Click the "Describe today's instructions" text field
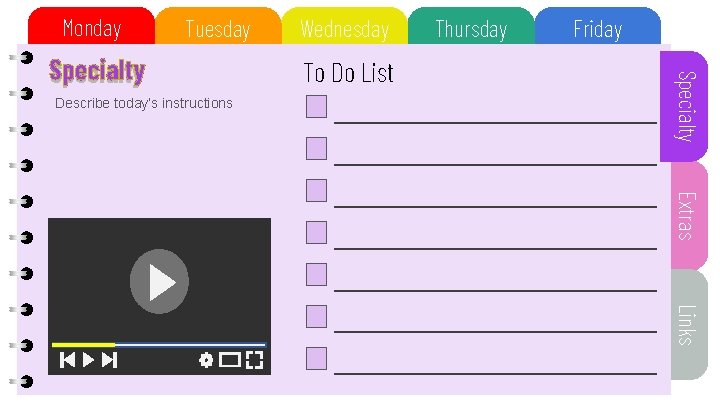Screen dimensions: 720x405 [144, 103]
